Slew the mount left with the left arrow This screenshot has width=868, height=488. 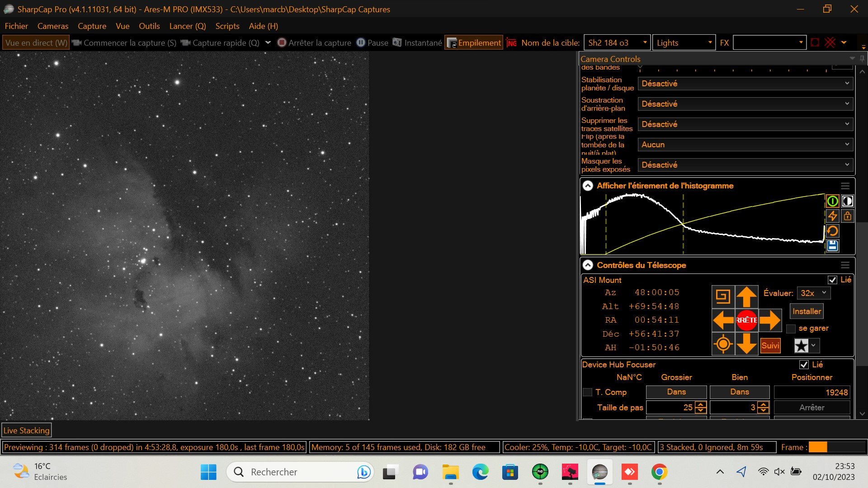(723, 320)
